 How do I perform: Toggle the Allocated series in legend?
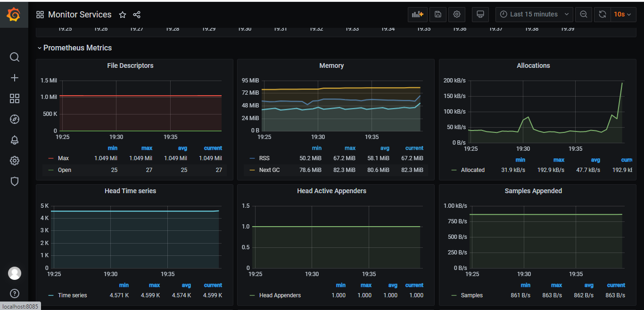(473, 170)
